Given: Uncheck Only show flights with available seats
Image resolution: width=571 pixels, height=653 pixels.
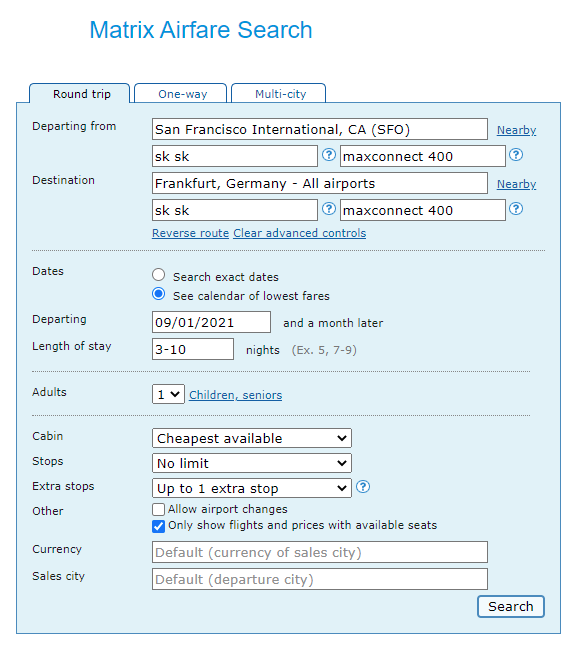Looking at the screenshot, I should click(x=158, y=526).
